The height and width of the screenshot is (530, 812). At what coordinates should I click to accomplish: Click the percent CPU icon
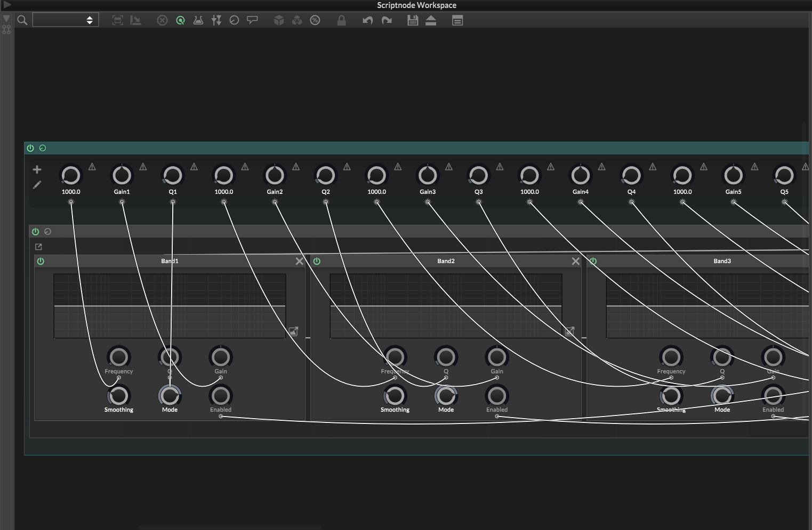tap(315, 20)
